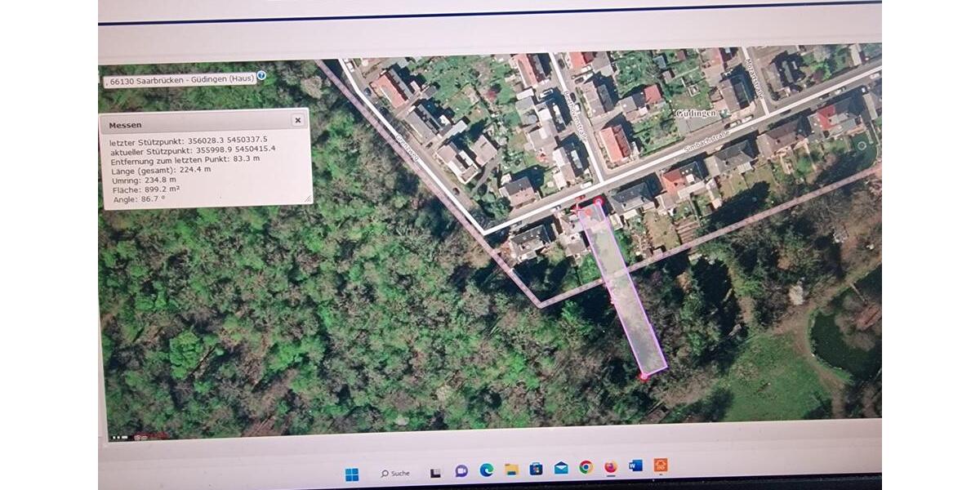Open the Mail app envelope icon
The height and width of the screenshot is (490, 980).
coord(562,468)
